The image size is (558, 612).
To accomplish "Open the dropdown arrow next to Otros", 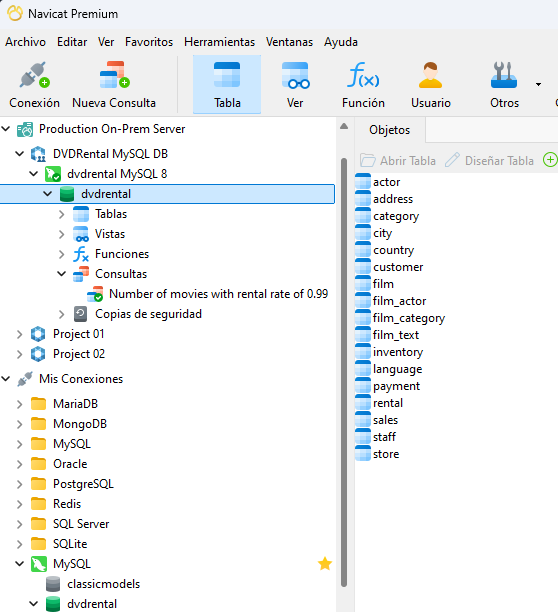I will (538, 84).
